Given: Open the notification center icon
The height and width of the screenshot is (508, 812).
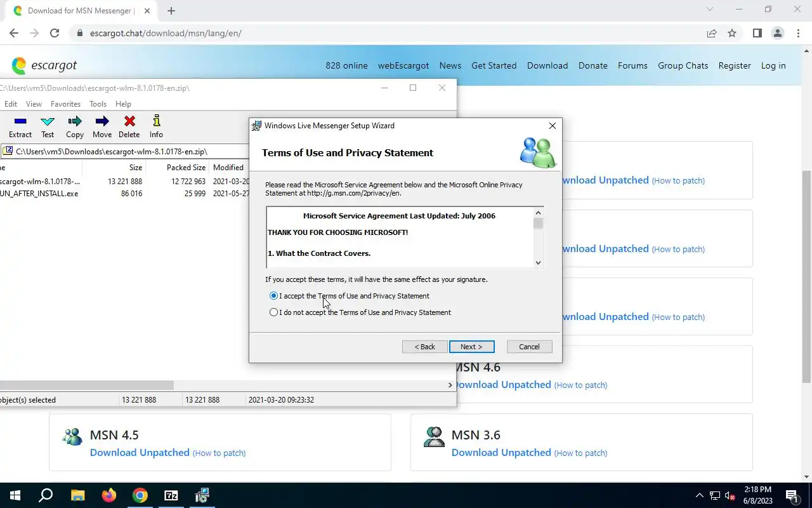Looking at the screenshot, I should 792,495.
